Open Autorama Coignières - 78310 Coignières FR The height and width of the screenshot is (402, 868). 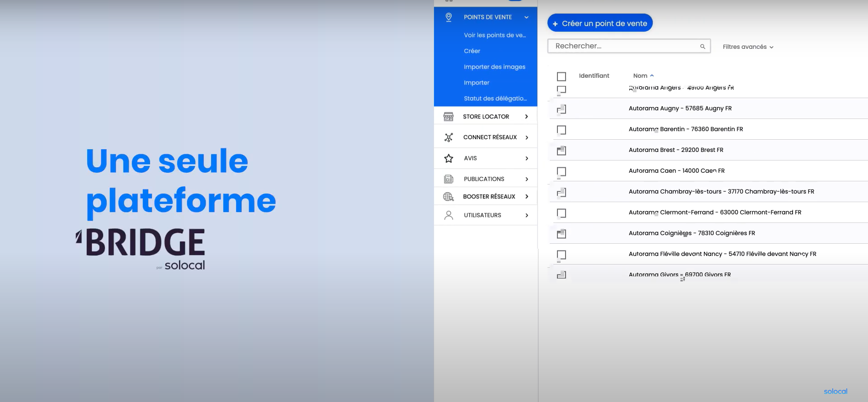(x=692, y=233)
